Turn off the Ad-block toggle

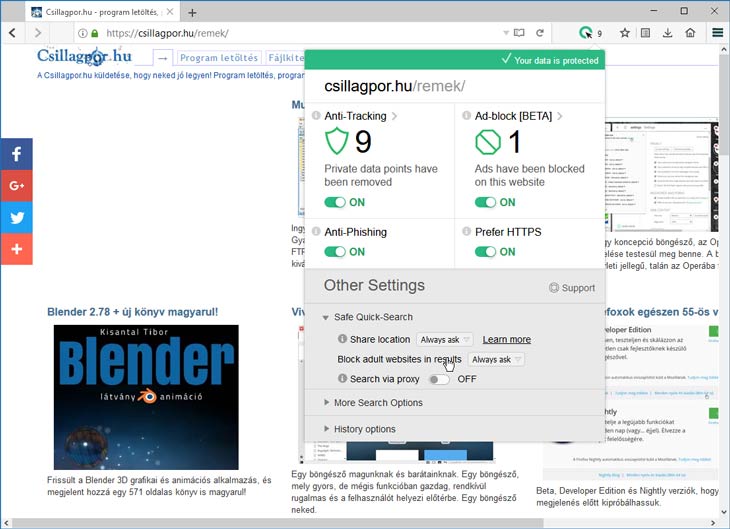[x=486, y=202]
